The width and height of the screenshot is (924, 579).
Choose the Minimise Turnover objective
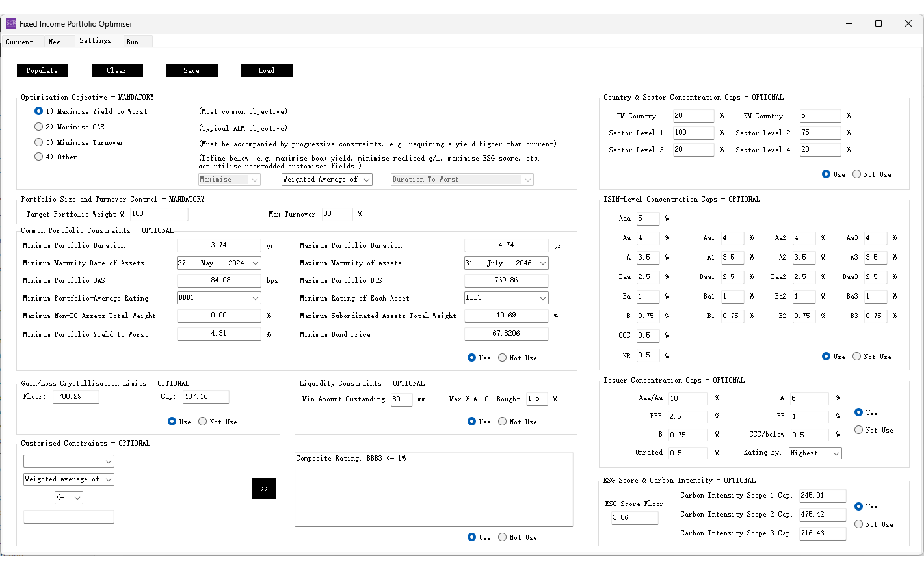point(38,142)
